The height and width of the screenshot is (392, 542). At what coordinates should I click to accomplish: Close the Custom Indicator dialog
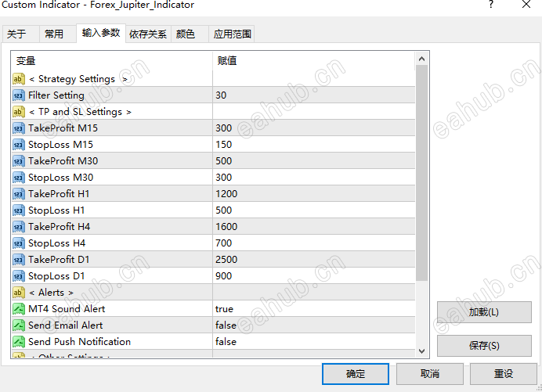(526, 5)
